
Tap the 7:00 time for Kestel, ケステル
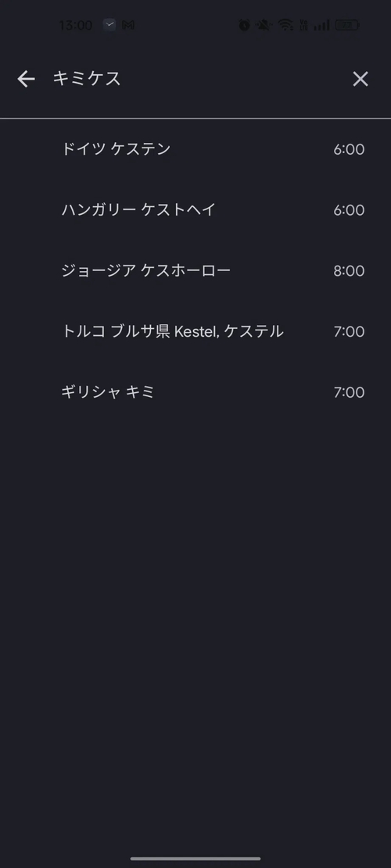[x=349, y=332]
